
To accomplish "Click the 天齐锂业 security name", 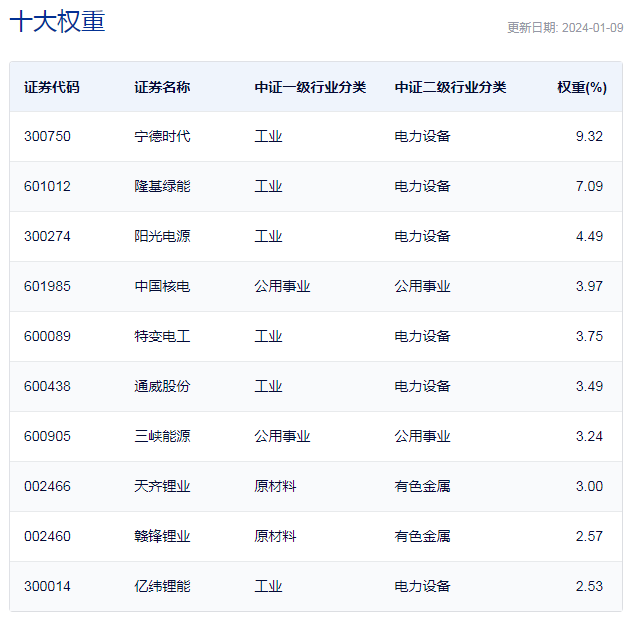I will [x=162, y=486].
